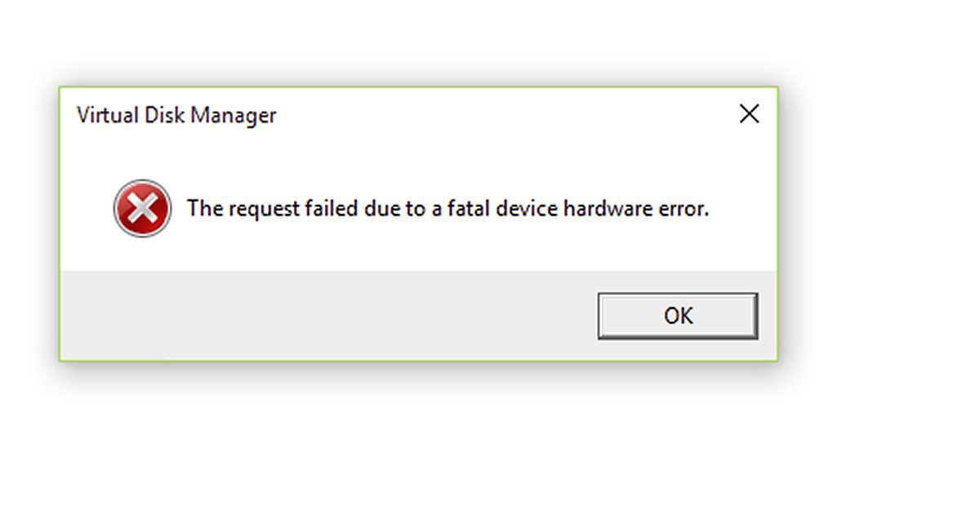This screenshot has height=512, width=980.
Task: Select the fatal device hardware error message
Action: pyautogui.click(x=451, y=208)
